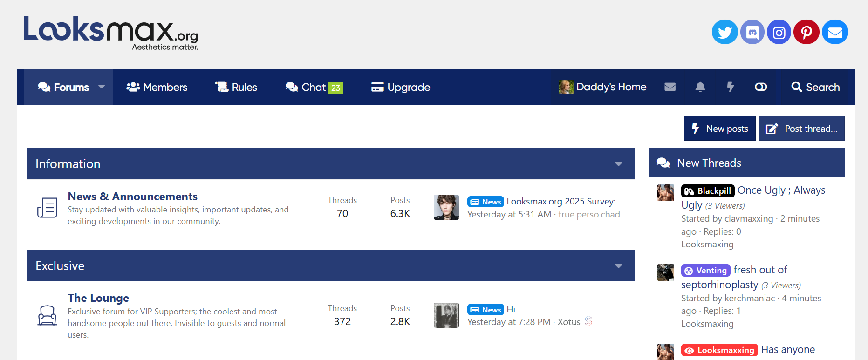Click the Information category header title

(68, 164)
